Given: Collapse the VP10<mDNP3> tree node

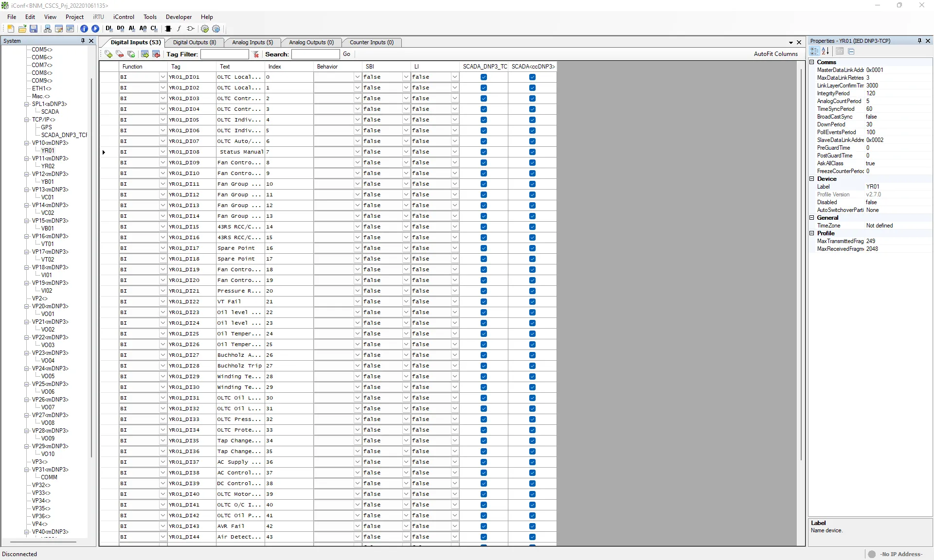Looking at the screenshot, I should coord(27,143).
